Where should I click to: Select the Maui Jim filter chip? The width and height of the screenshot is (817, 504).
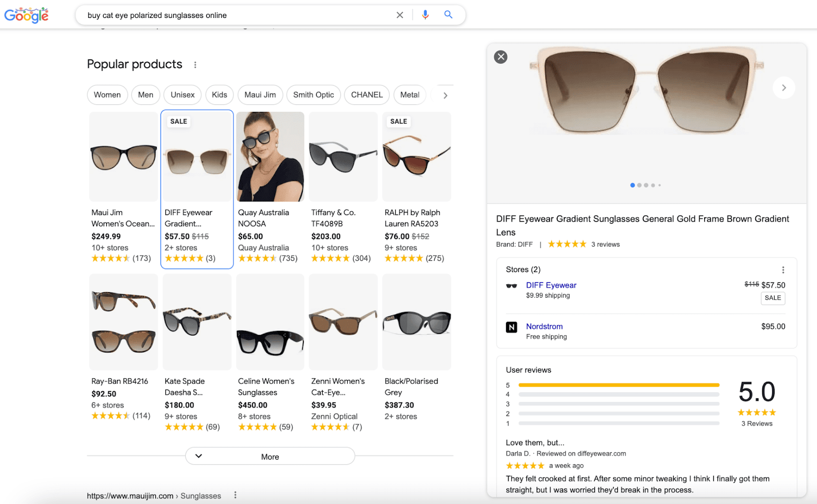260,95
